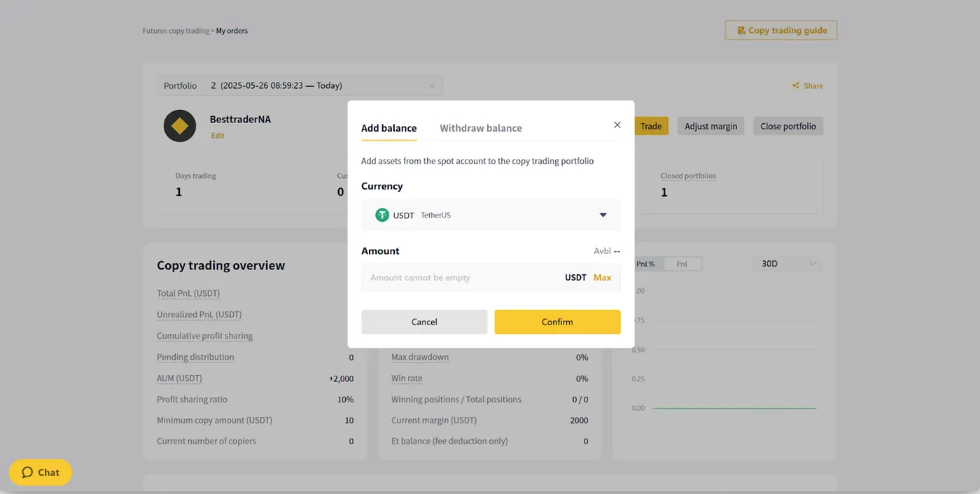Click the BesttraderNA profile avatar

coord(180,126)
